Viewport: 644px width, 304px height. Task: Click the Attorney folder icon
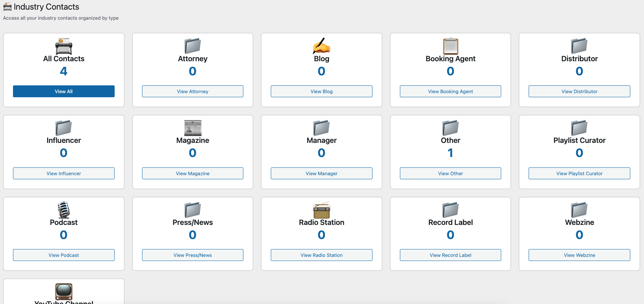(193, 46)
